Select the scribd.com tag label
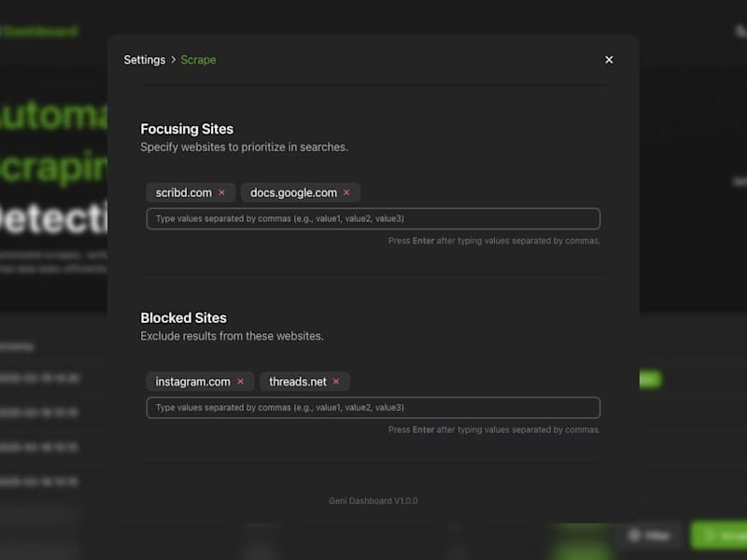 pos(183,193)
